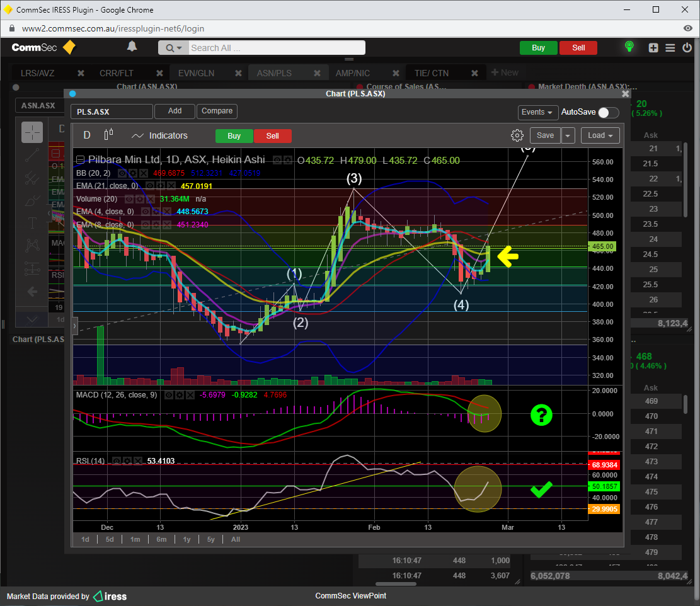Screen dimensions: 700x606
Task: Toggle visibility of Volume (20) indicator
Action: tap(129, 199)
